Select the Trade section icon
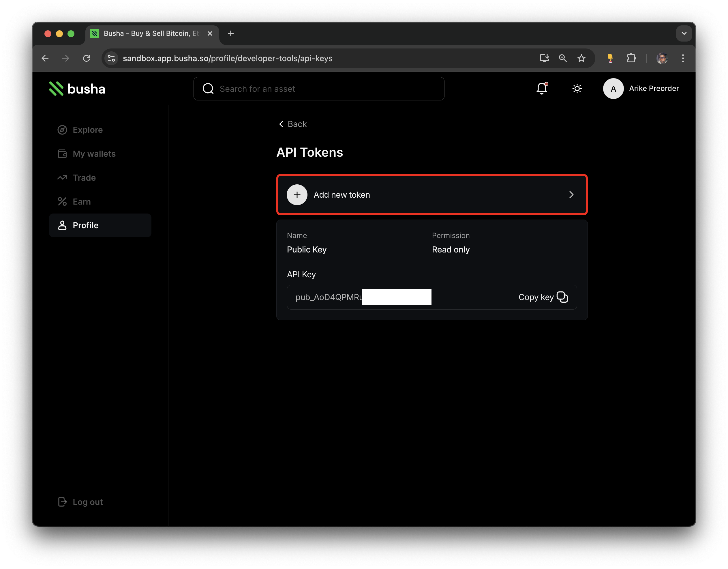The width and height of the screenshot is (728, 569). (x=62, y=177)
